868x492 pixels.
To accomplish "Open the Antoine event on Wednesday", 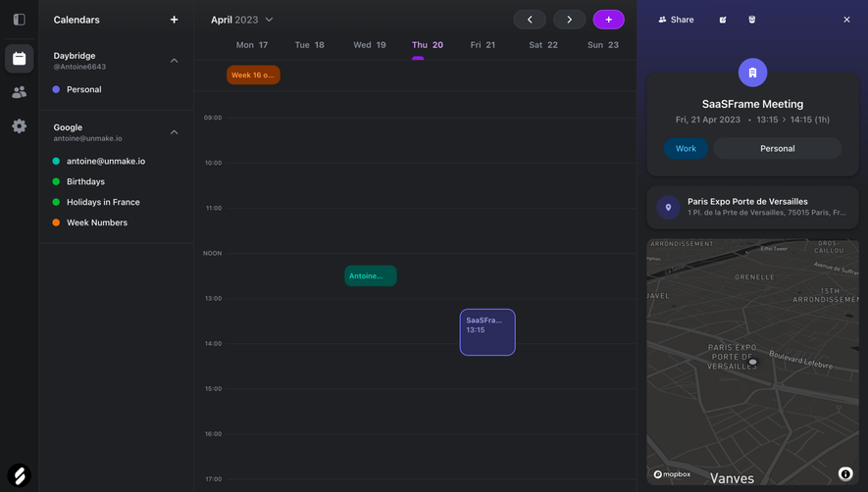I will tap(371, 275).
